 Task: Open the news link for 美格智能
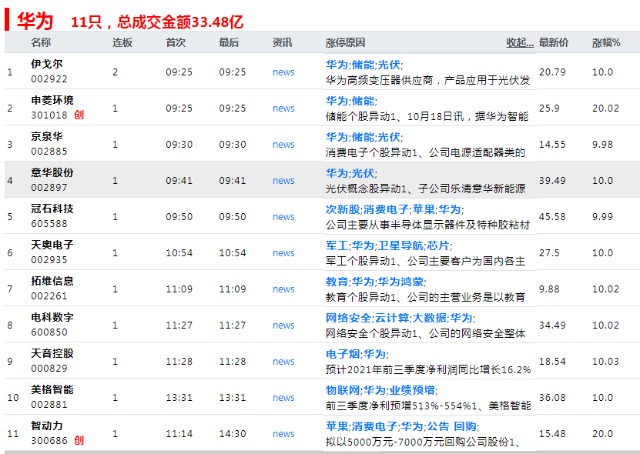click(283, 398)
